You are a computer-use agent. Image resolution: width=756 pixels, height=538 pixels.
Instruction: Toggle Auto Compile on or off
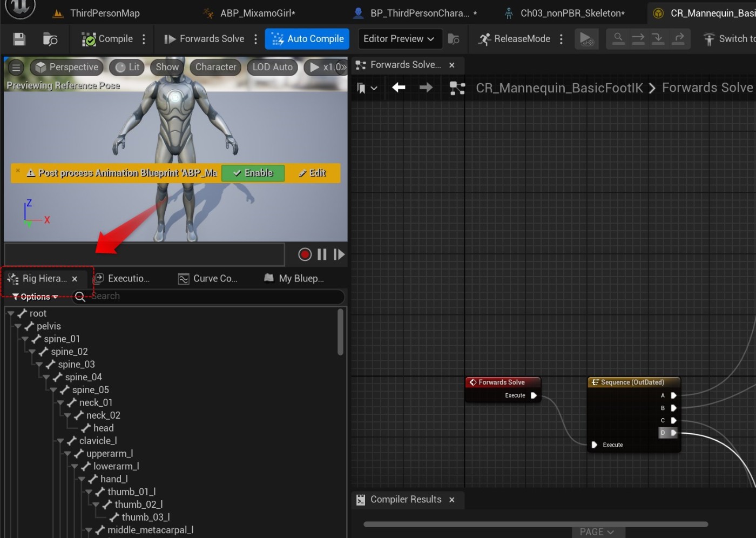[307, 39]
